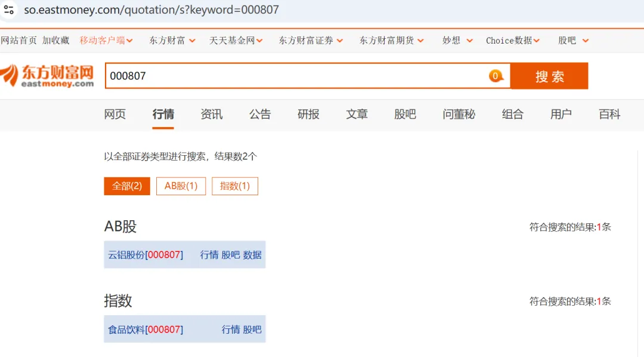Switch to 公告 tab
The image size is (644, 357).
tap(260, 115)
